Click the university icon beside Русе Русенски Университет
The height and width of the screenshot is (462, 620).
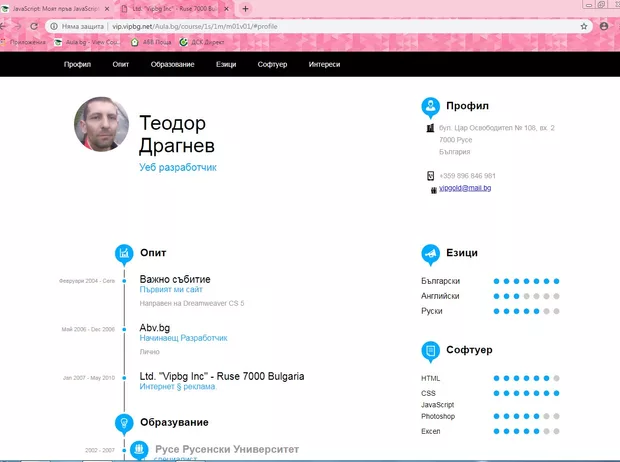pos(139,450)
